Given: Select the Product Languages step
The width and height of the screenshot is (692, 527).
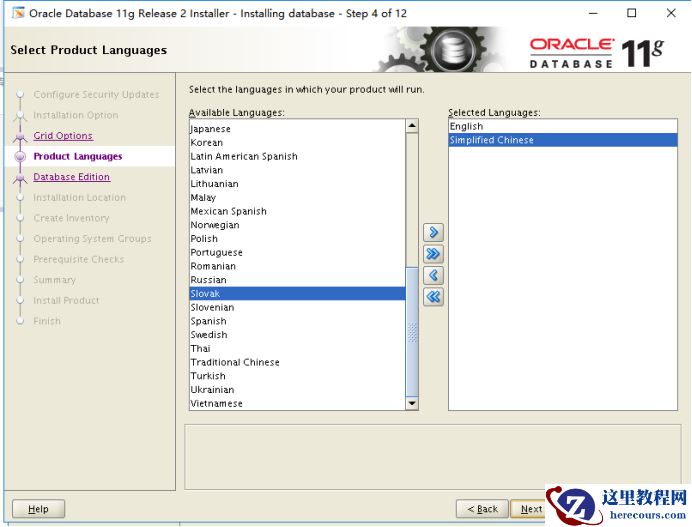Looking at the screenshot, I should tap(78, 156).
